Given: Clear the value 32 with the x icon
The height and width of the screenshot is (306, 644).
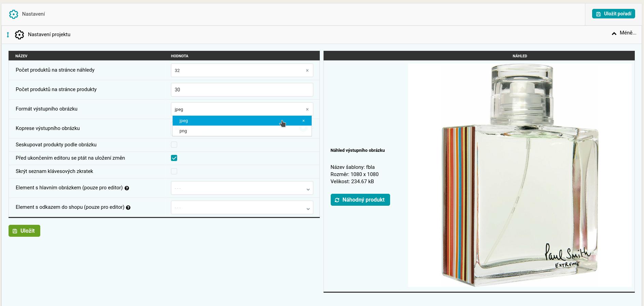Looking at the screenshot, I should pos(307,70).
